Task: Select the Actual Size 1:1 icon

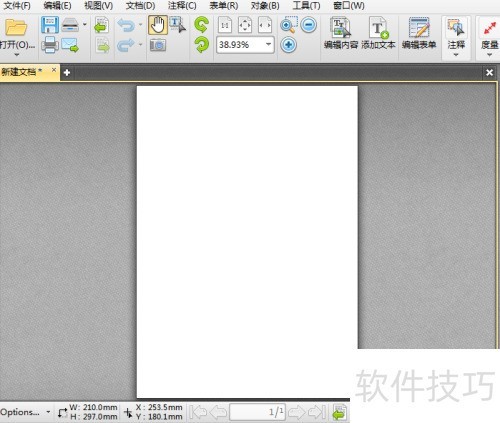Action: click(x=225, y=25)
